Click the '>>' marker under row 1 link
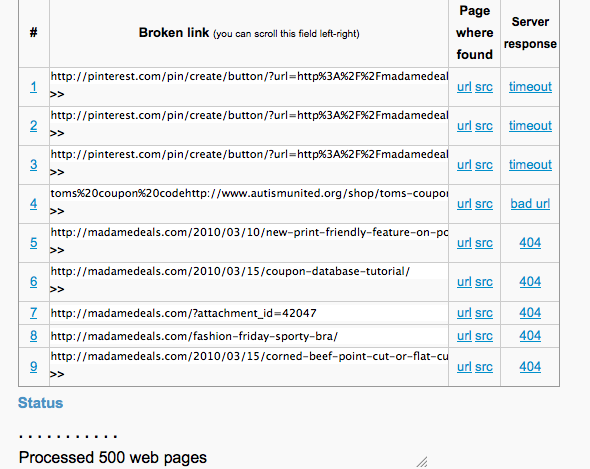 click(x=57, y=94)
